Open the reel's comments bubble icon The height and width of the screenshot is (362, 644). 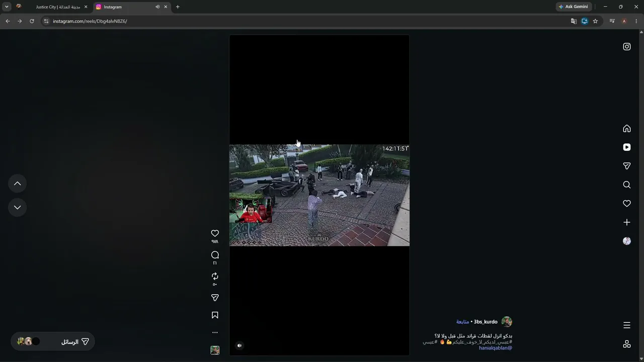point(215,255)
